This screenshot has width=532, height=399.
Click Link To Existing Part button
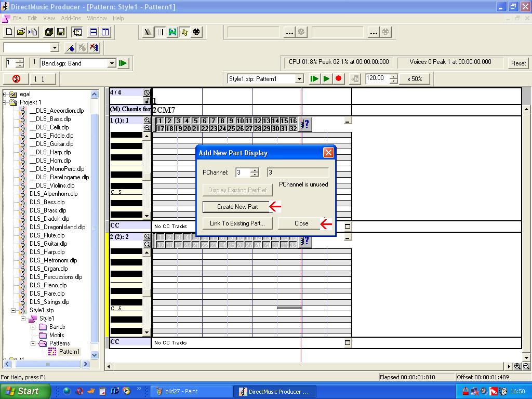pyautogui.click(x=237, y=223)
